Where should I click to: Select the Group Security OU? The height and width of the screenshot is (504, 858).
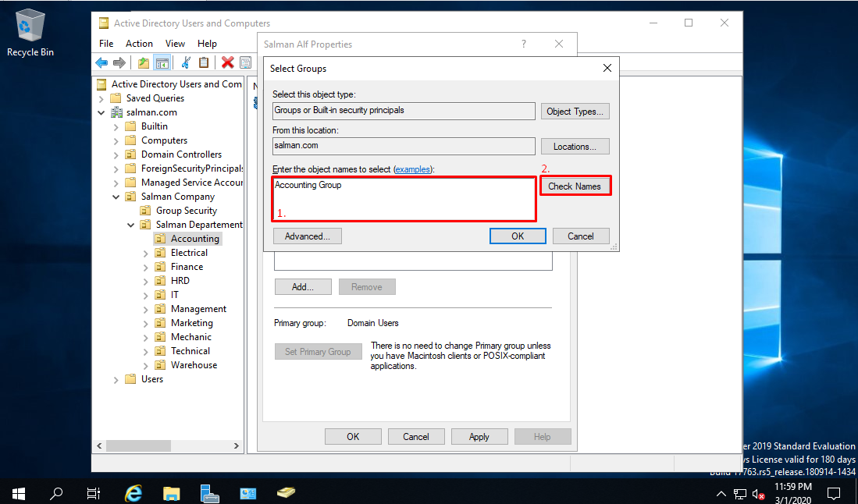pos(180,211)
